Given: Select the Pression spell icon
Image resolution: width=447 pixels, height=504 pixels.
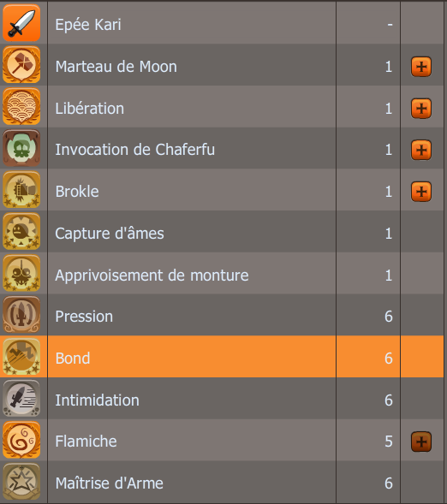Looking at the screenshot, I should [x=21, y=315].
